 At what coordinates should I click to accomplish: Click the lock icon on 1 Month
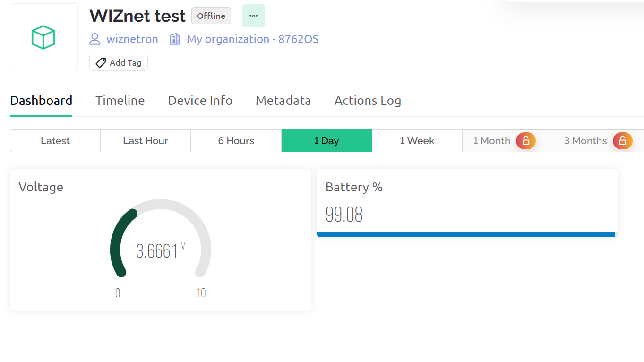(526, 141)
